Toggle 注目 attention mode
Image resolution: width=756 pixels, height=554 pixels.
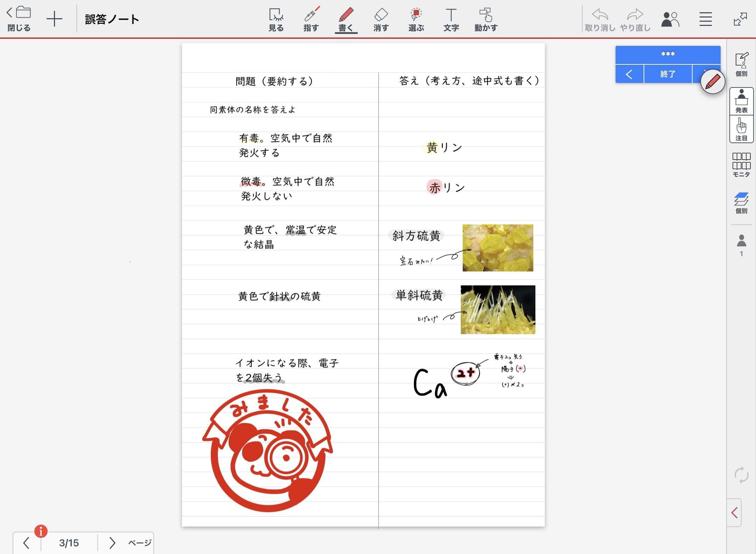click(x=741, y=129)
